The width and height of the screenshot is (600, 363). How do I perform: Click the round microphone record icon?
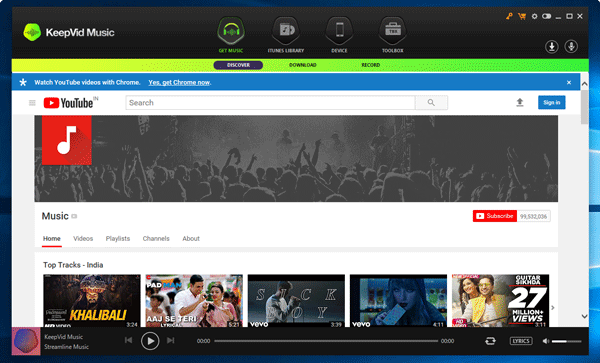pos(571,47)
